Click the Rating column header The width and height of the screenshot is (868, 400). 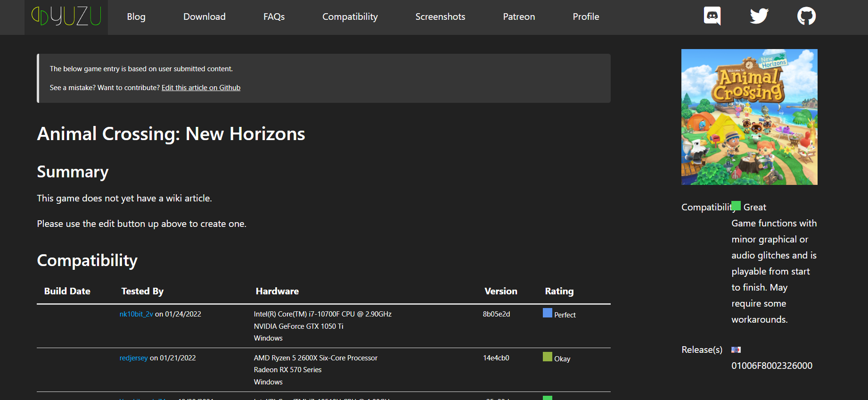coord(559,292)
